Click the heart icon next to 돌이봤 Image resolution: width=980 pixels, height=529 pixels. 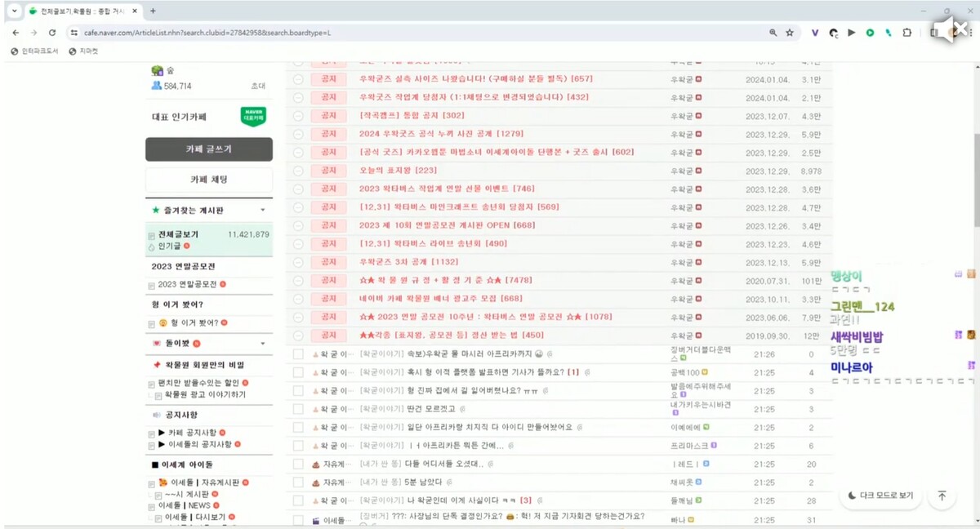(155, 344)
